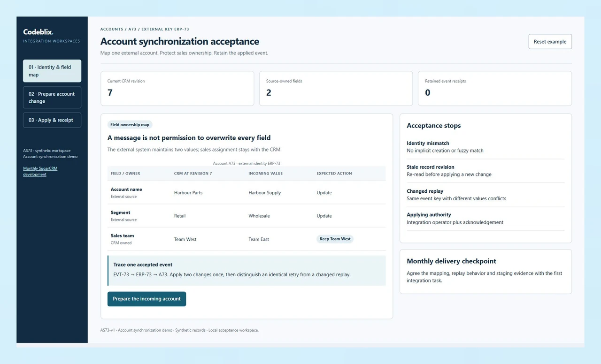This screenshot has width=601, height=364.
Task: Click the Update action for Segment
Action: point(324,216)
